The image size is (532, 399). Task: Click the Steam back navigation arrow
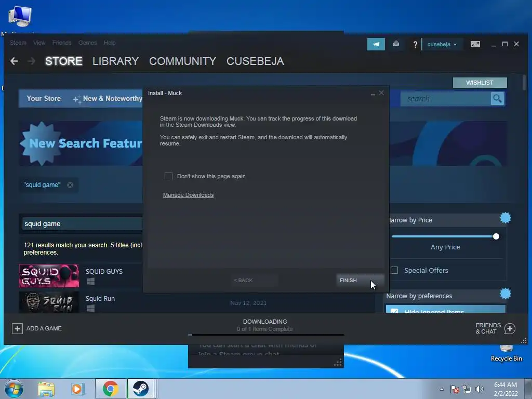14,61
